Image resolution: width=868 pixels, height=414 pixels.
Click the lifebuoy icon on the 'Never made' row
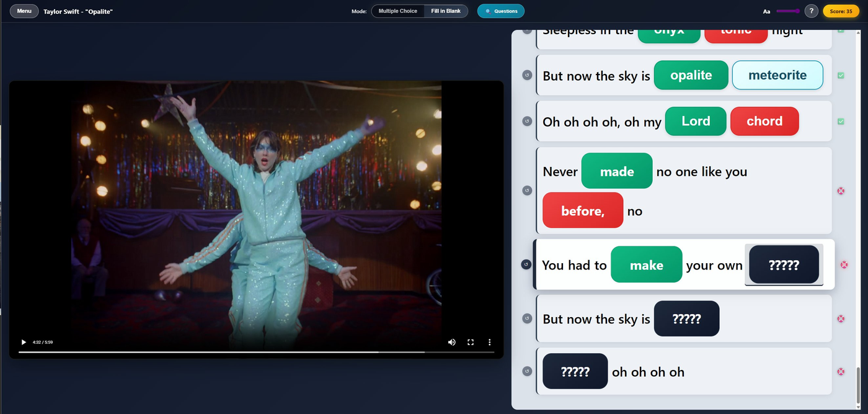[x=841, y=191]
